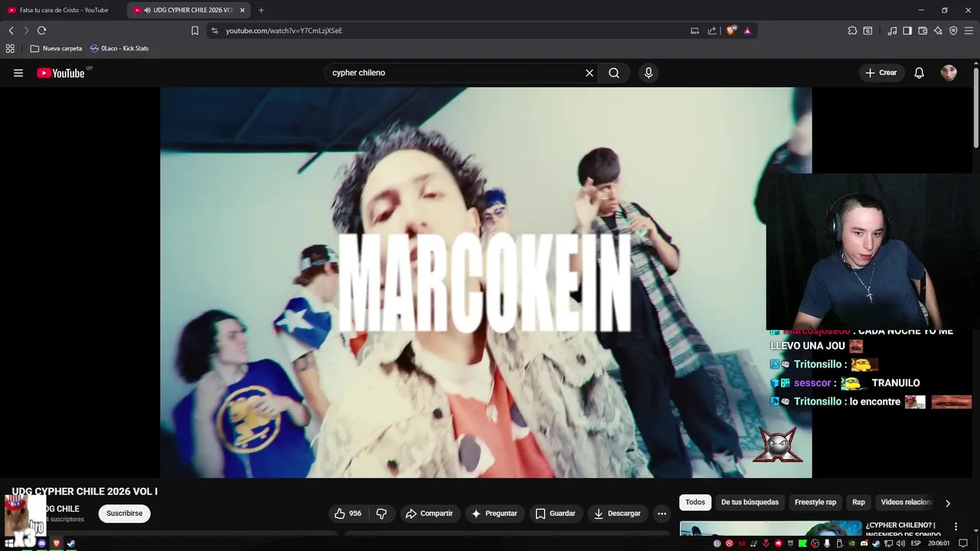Click the Preguntar button

pos(494,514)
